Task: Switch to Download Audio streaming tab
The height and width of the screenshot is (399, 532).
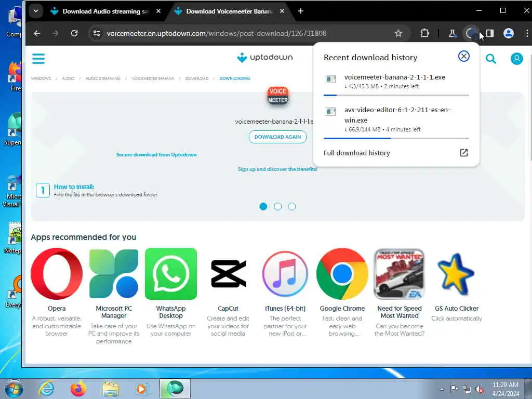Action: pos(106,11)
